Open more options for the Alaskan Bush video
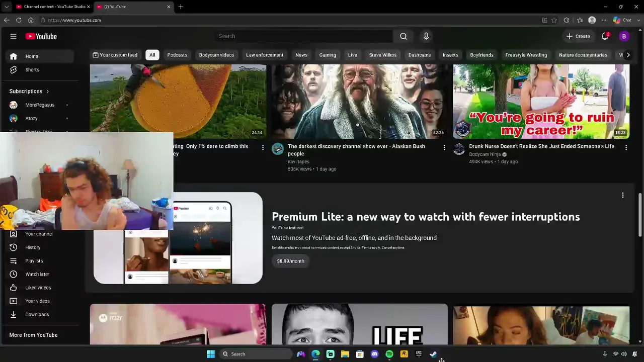Viewport: 644px width, 362px height. (x=444, y=147)
